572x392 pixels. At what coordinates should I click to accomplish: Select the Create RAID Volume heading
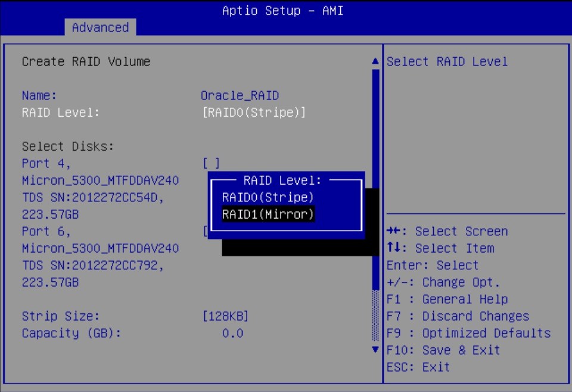tap(86, 61)
